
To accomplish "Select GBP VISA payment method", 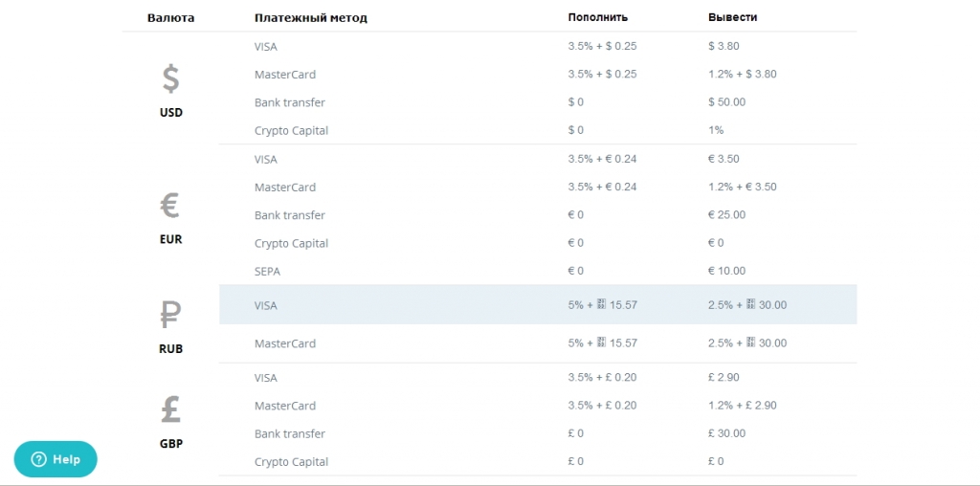I will 266,378.
